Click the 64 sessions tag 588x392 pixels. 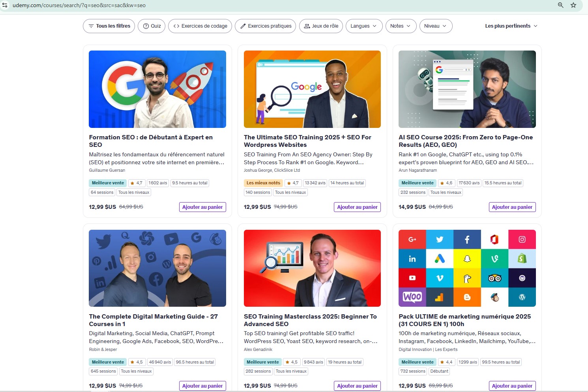tap(102, 192)
